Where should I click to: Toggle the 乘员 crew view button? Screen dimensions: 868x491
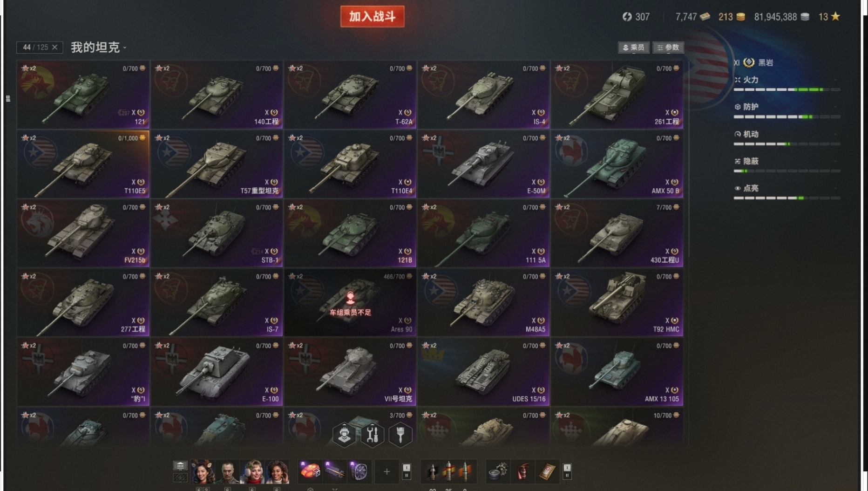633,48
